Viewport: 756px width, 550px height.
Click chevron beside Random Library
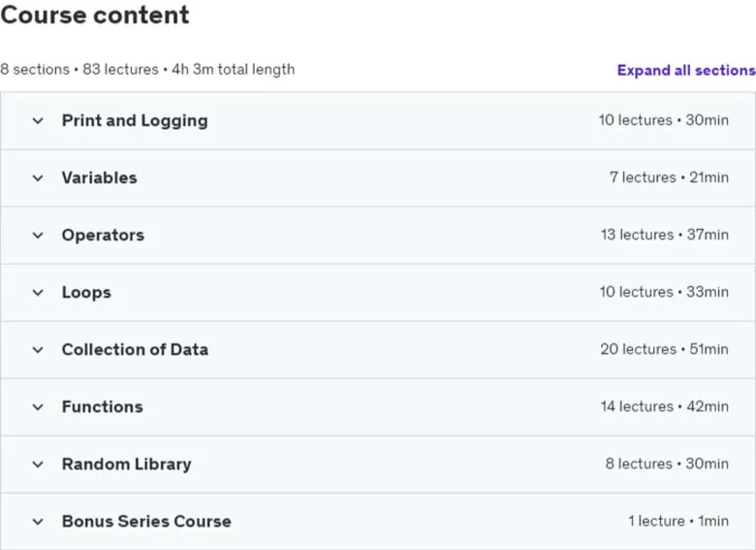(38, 465)
